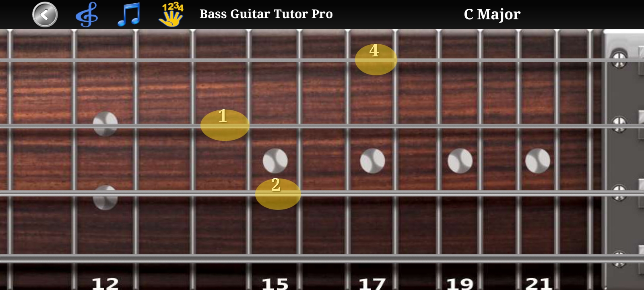Screen dimensions: 644x290
Task: Tap the finger 4 note marker
Action: coord(376,59)
